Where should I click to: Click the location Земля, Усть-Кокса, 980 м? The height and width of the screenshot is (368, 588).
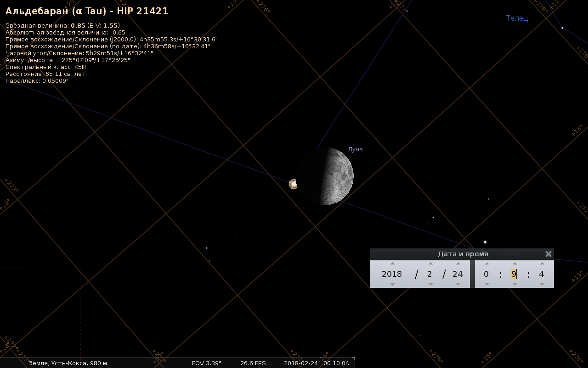68,363
